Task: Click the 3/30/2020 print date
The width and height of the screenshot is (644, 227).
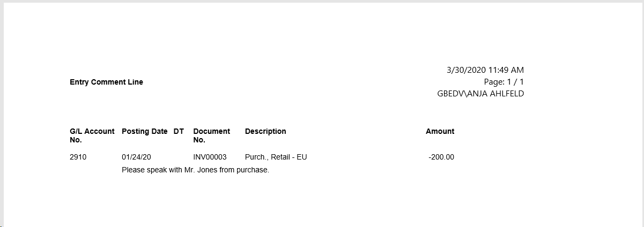Action: [466, 70]
